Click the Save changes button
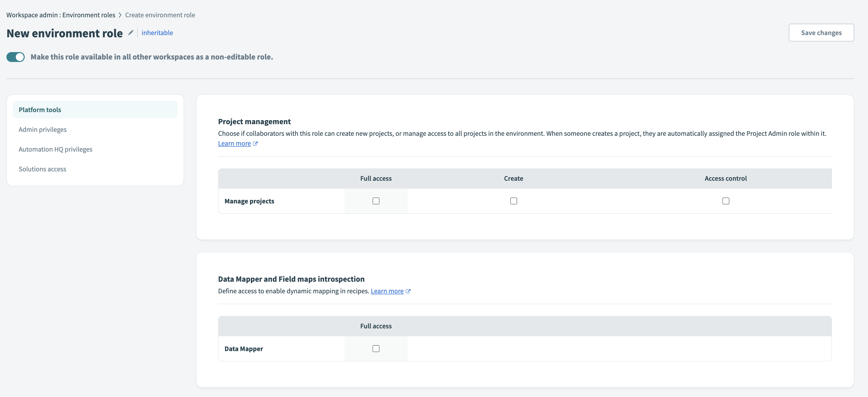The image size is (868, 397). click(822, 32)
